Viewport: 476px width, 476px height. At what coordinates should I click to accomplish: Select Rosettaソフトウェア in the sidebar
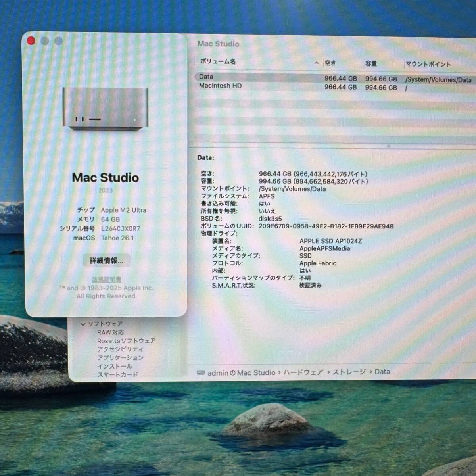(126, 341)
